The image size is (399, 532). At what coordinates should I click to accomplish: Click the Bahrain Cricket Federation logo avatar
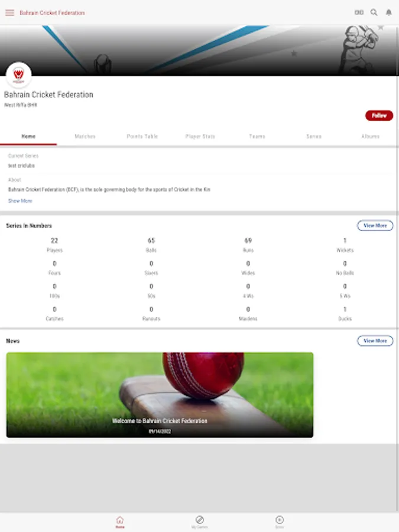(x=19, y=75)
